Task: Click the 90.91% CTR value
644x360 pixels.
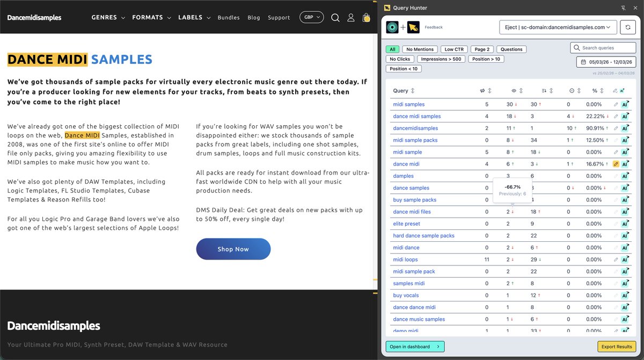Action: click(x=595, y=128)
